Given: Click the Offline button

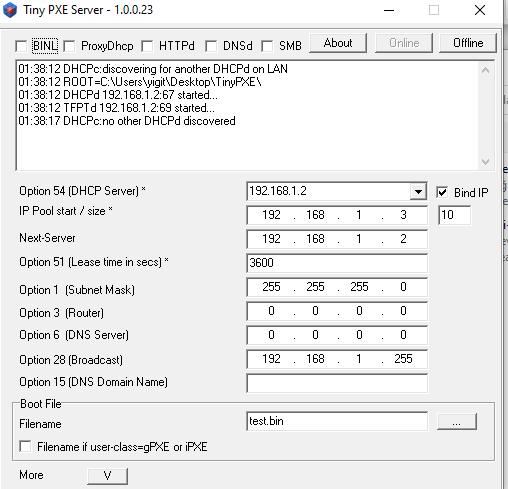Looking at the screenshot, I should [x=468, y=43].
